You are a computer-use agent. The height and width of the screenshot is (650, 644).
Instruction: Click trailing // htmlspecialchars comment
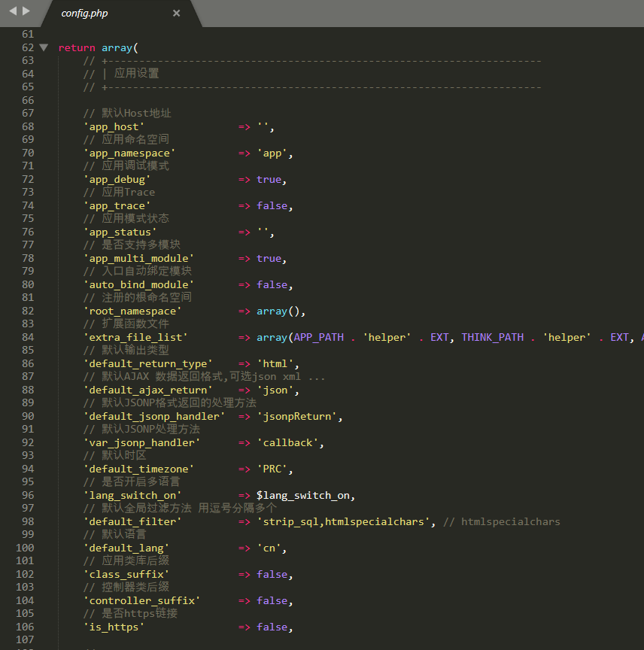pyautogui.click(x=502, y=522)
